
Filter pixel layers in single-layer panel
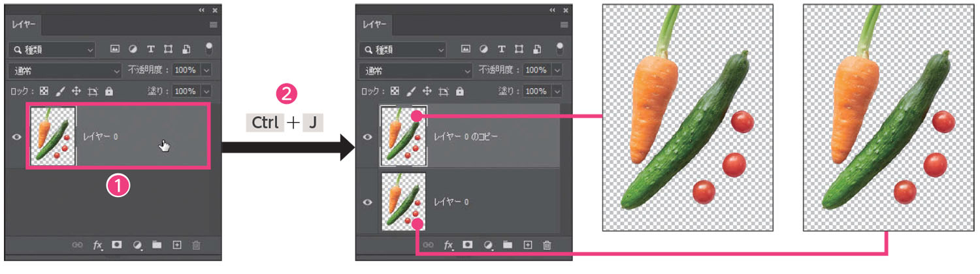pyautogui.click(x=116, y=49)
